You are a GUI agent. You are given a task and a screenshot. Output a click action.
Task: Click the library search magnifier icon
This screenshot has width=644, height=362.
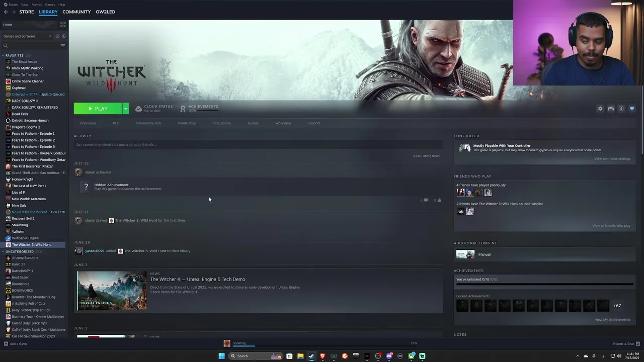click(6, 46)
